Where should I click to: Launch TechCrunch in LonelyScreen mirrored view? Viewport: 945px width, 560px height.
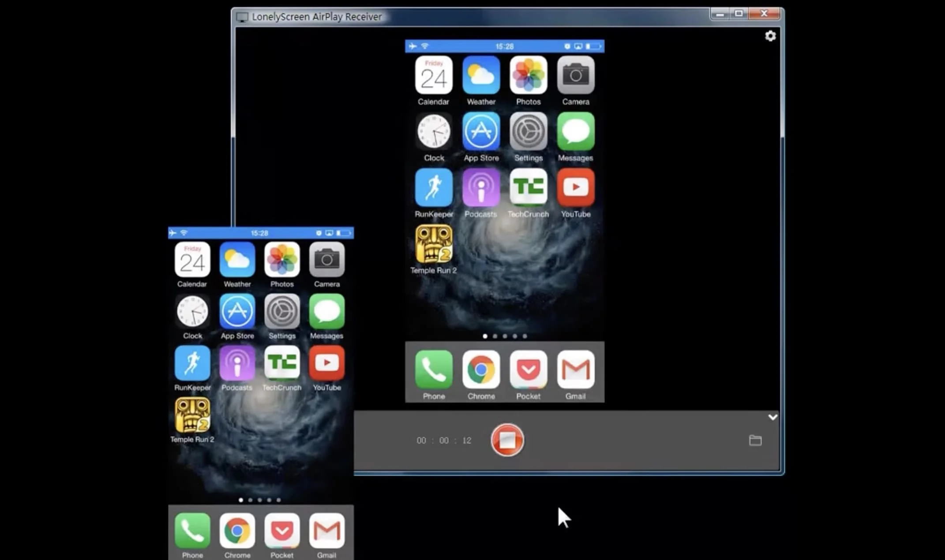tap(528, 187)
